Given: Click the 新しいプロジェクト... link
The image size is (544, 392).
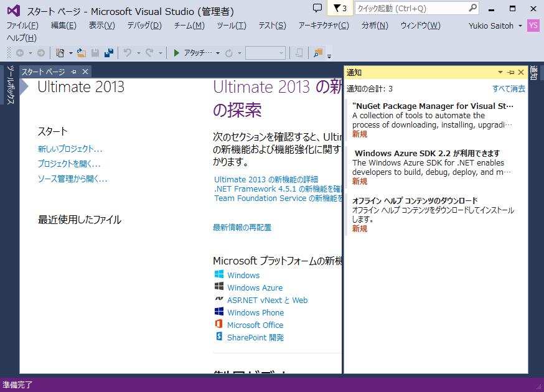Looking at the screenshot, I should (70, 149).
